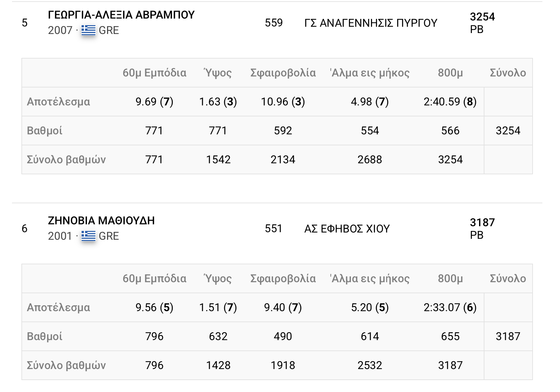Image resolution: width=560 pixels, height=392 pixels.
Task: Click Ύψος header in second table
Action: pyautogui.click(x=218, y=278)
